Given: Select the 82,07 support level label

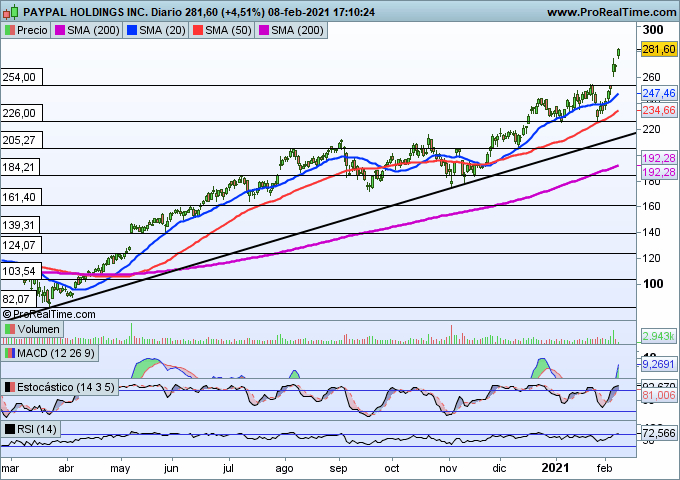Looking at the screenshot, I should click(18, 299).
